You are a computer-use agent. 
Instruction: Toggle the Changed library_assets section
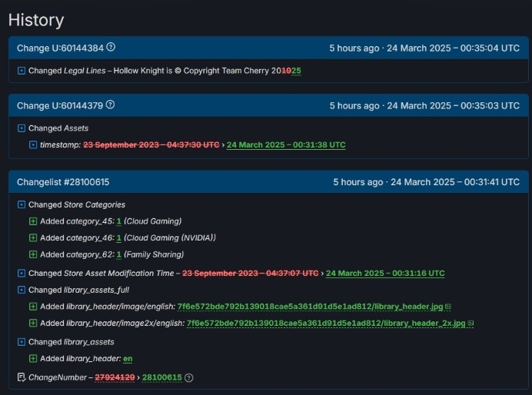point(22,342)
